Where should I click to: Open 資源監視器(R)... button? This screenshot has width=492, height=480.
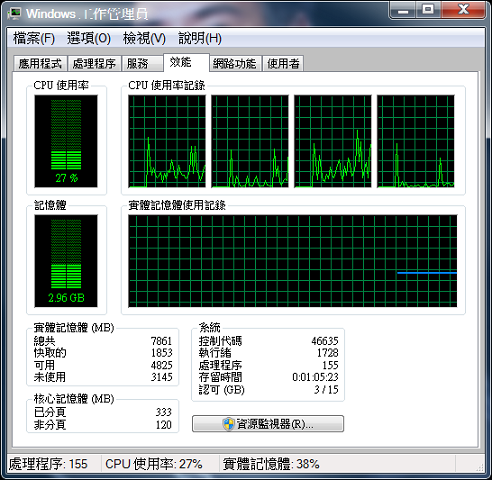pos(268,424)
